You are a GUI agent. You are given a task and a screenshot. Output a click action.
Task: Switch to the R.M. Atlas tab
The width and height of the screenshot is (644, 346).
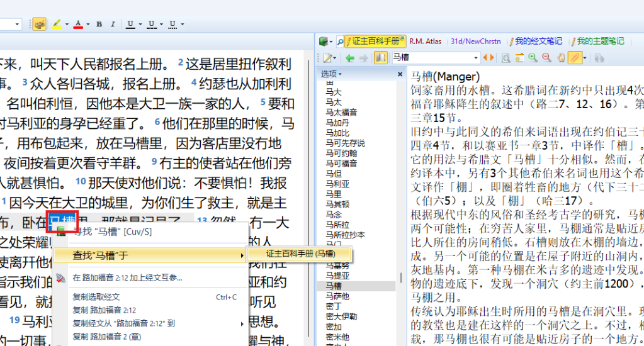pos(425,42)
